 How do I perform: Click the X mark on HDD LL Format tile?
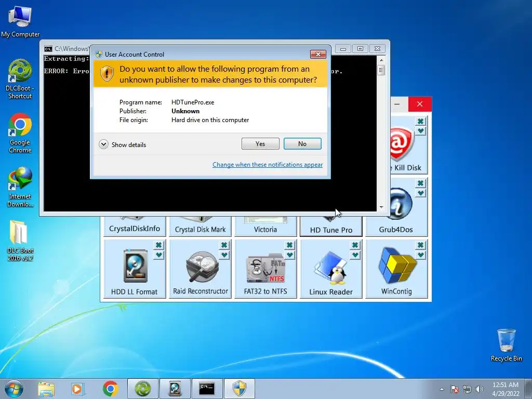coord(158,245)
